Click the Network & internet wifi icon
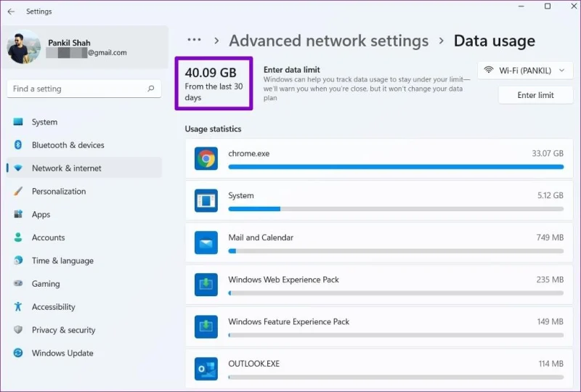581x392 pixels. tap(18, 168)
